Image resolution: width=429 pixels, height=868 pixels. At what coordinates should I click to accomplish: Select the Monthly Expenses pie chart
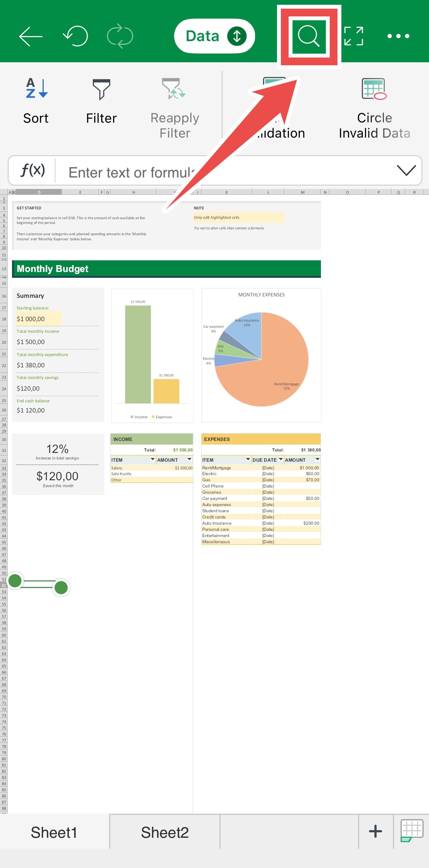pyautogui.click(x=261, y=355)
